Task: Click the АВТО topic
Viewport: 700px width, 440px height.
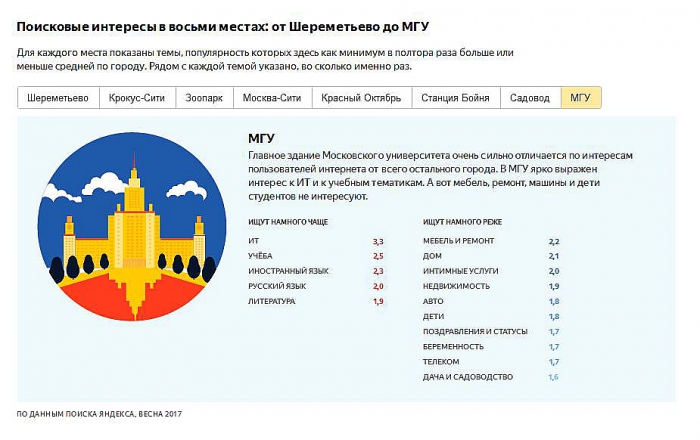Action: click(433, 301)
